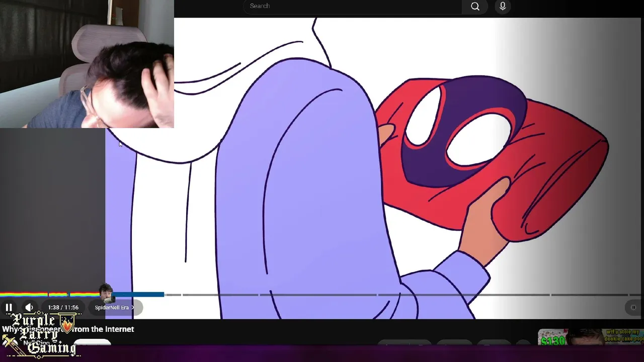The image size is (644, 362).
Task: Open the SpiderNell Era chapter list
Action: pyautogui.click(x=115, y=307)
